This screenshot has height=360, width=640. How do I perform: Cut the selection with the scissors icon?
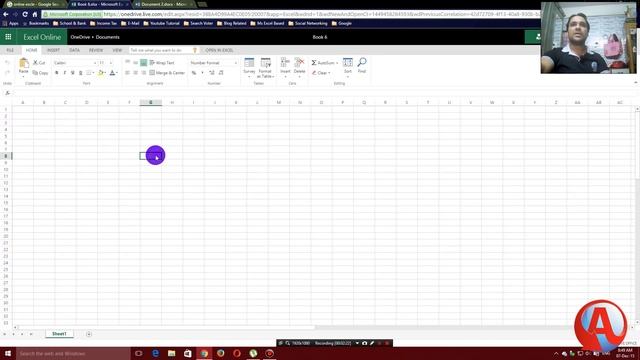click(x=39, y=62)
